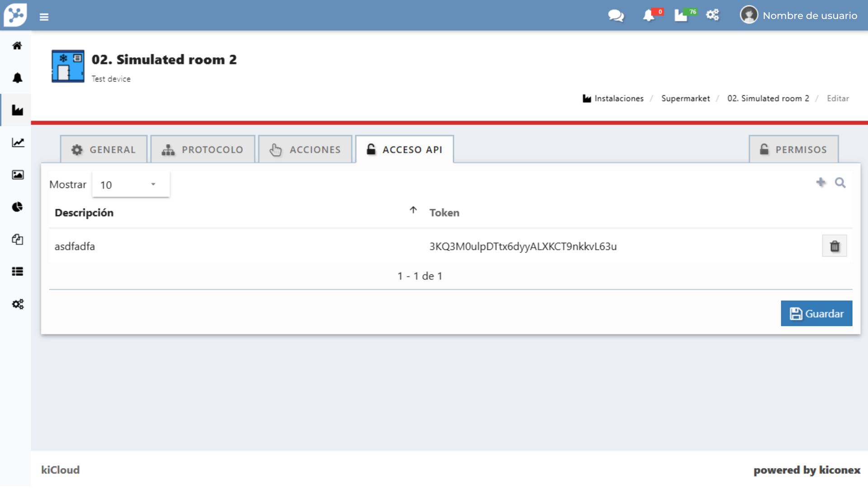The height and width of the screenshot is (488, 868).
Task: Open Nombre de usuario profile menu
Action: click(798, 15)
